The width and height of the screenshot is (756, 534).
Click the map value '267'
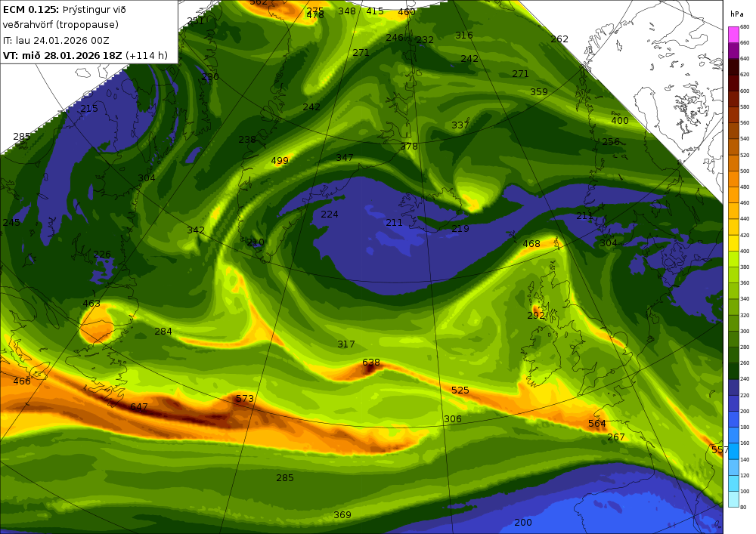(x=615, y=437)
